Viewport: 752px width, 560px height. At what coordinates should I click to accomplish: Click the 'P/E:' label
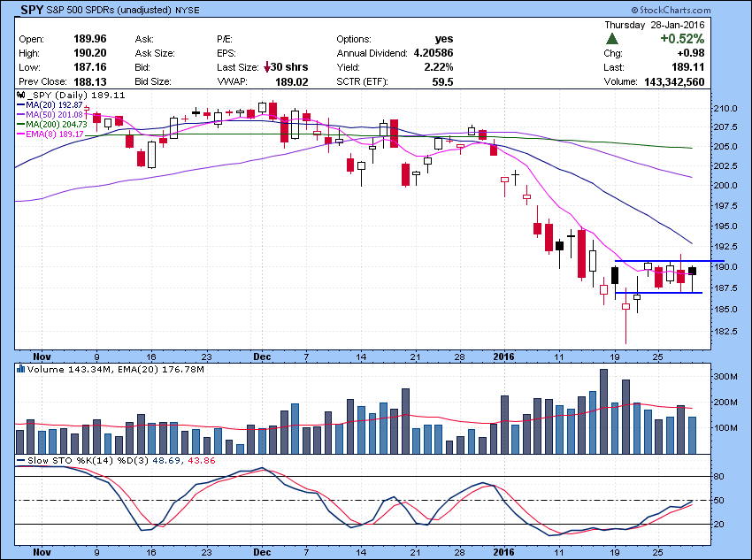225,39
